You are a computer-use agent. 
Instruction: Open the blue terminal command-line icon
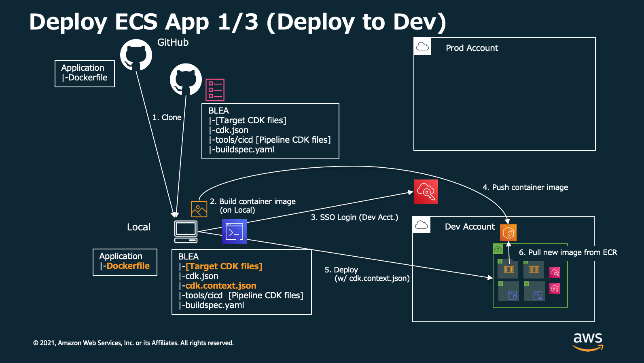234,231
